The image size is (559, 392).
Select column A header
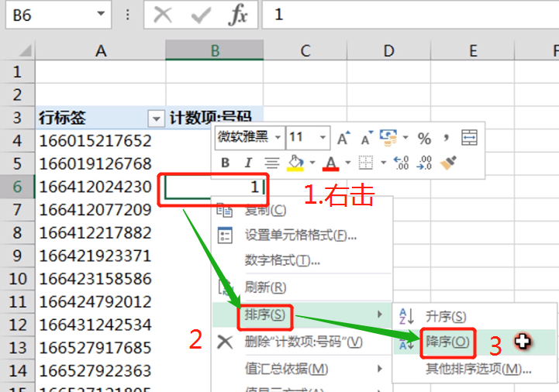point(101,50)
